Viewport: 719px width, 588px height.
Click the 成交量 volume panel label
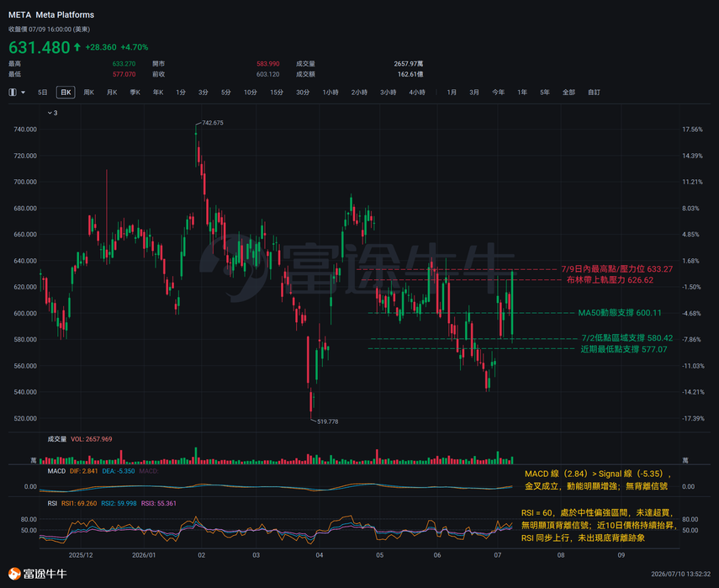tap(57, 439)
